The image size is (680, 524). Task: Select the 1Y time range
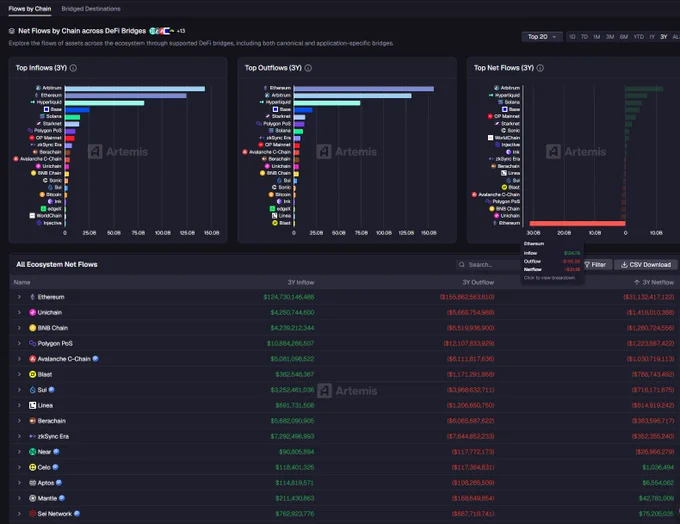652,37
